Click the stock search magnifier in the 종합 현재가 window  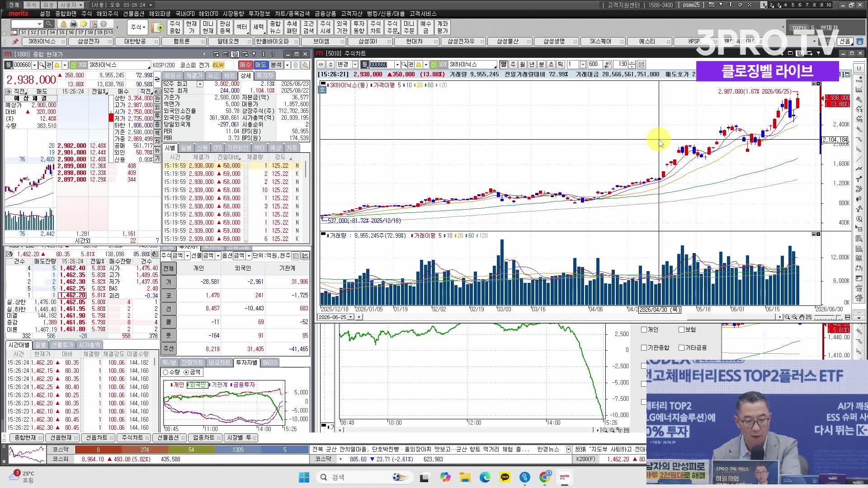tap(42, 65)
